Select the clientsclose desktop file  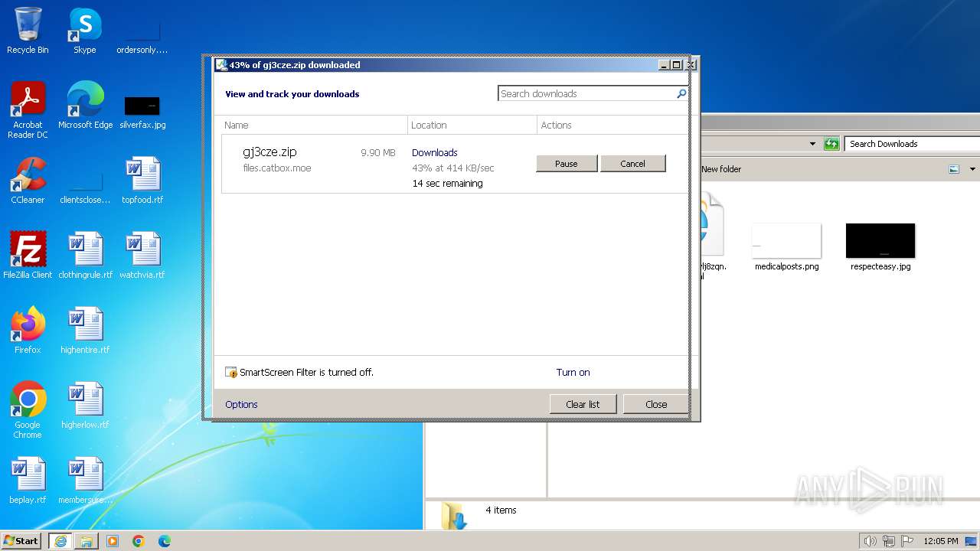click(85, 187)
